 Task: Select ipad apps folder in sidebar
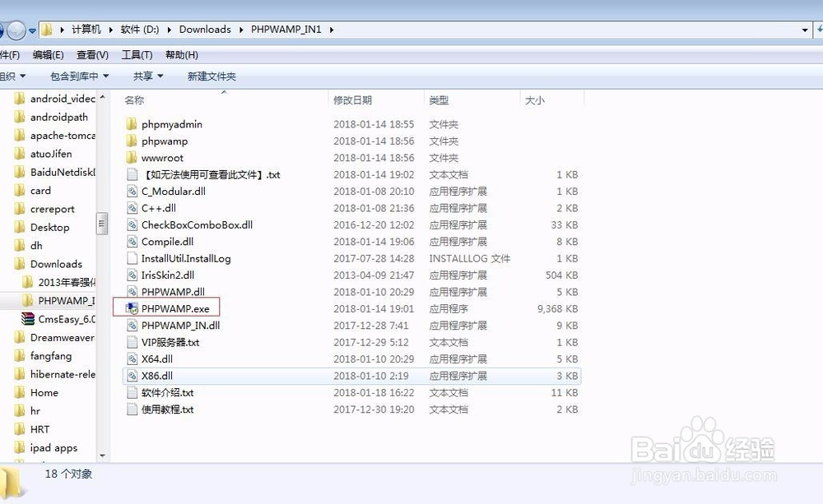tap(46, 447)
